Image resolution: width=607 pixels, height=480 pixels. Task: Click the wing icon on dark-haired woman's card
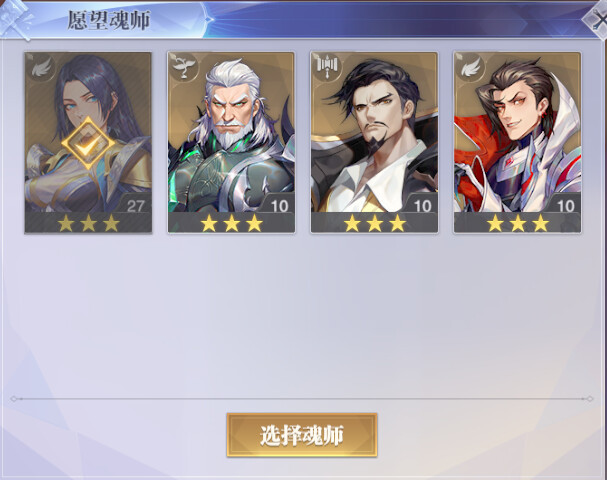(x=41, y=68)
